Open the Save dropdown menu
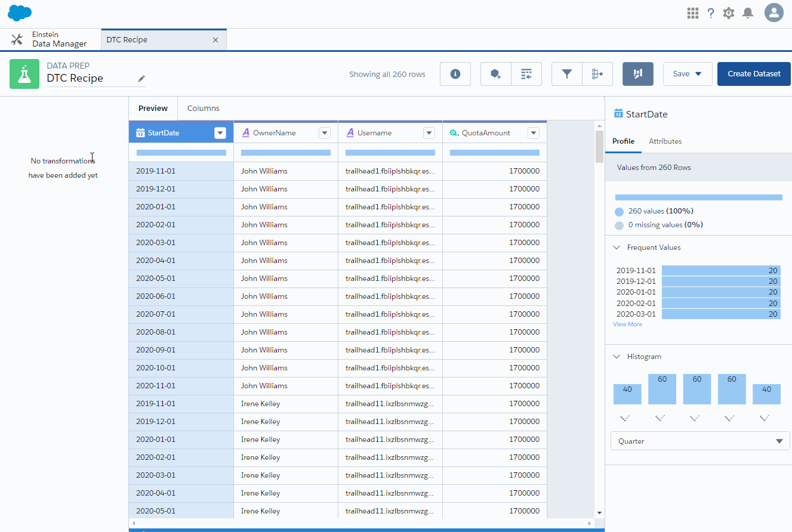 688,74
